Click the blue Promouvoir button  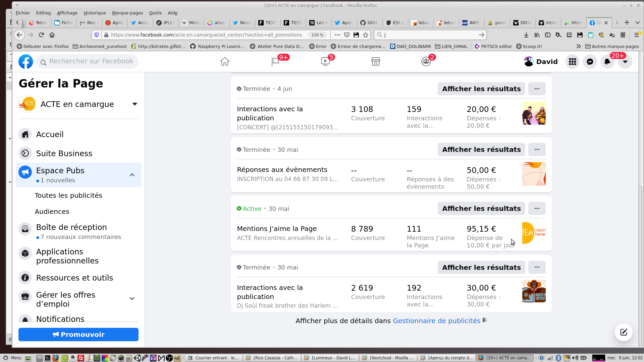click(78, 335)
